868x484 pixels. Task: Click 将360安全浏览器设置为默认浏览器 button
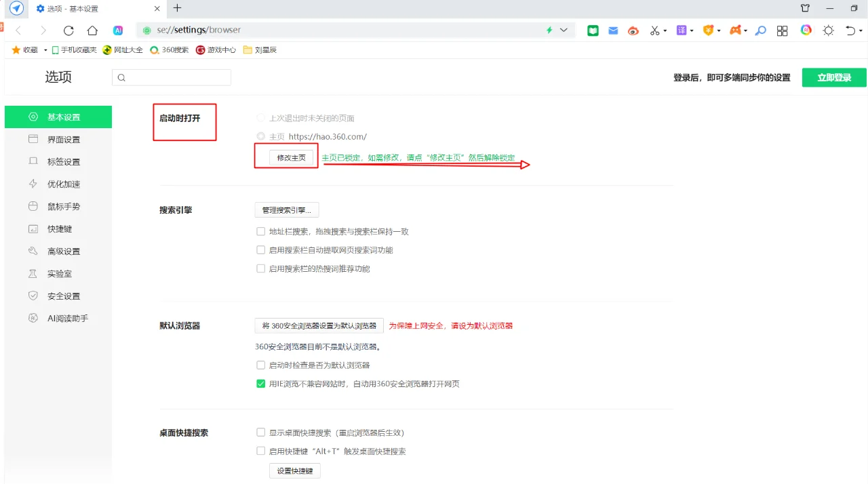click(x=319, y=325)
